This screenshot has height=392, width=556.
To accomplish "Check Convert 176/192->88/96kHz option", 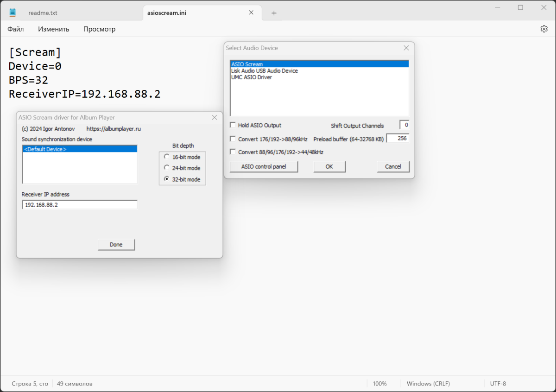I will pyautogui.click(x=233, y=139).
